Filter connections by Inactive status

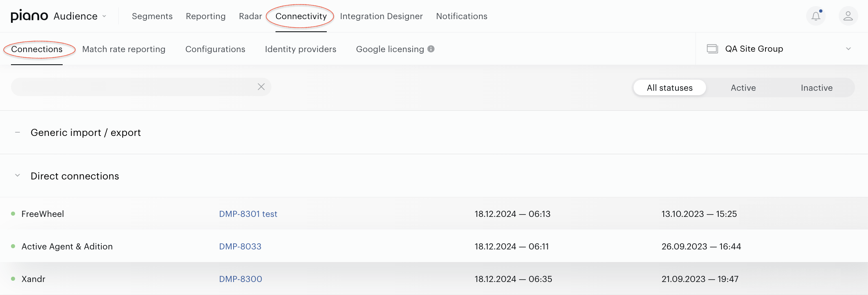(x=816, y=87)
